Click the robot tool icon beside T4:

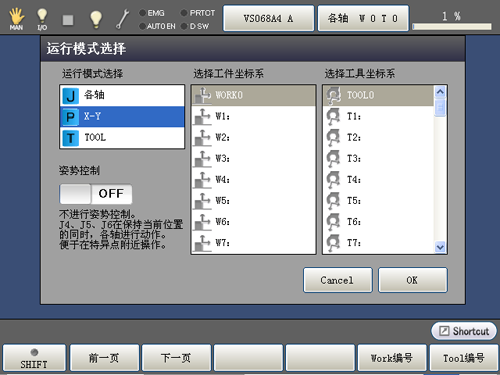tap(333, 180)
